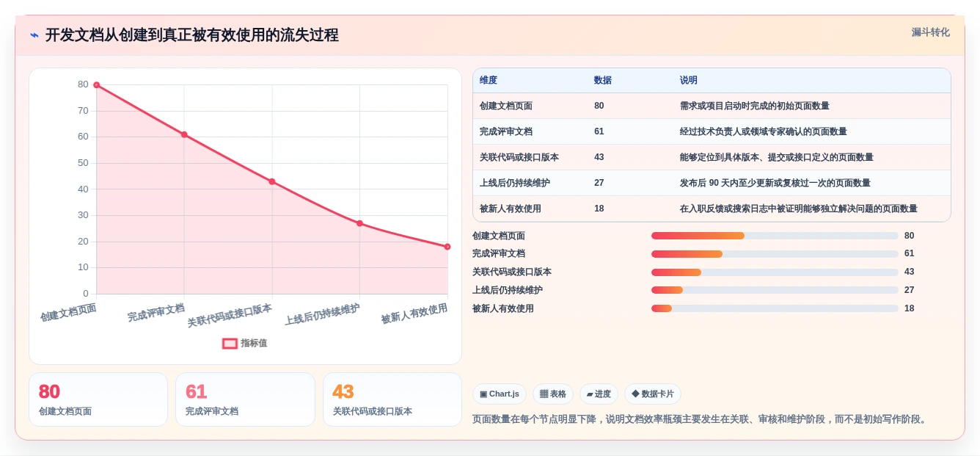
Task: Click the 完成评审文档 progress bar
Action: click(x=775, y=254)
